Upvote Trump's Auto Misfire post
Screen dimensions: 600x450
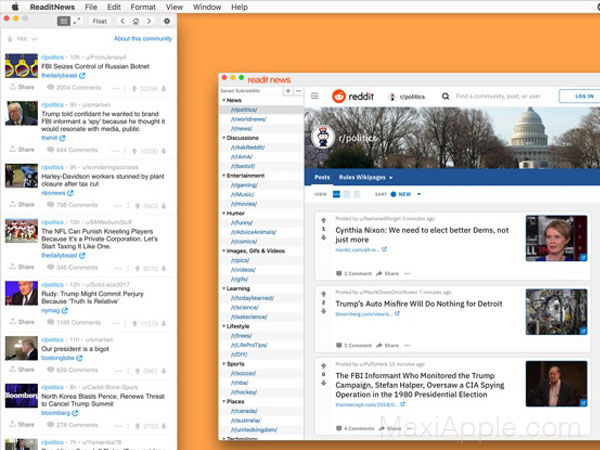tap(323, 294)
